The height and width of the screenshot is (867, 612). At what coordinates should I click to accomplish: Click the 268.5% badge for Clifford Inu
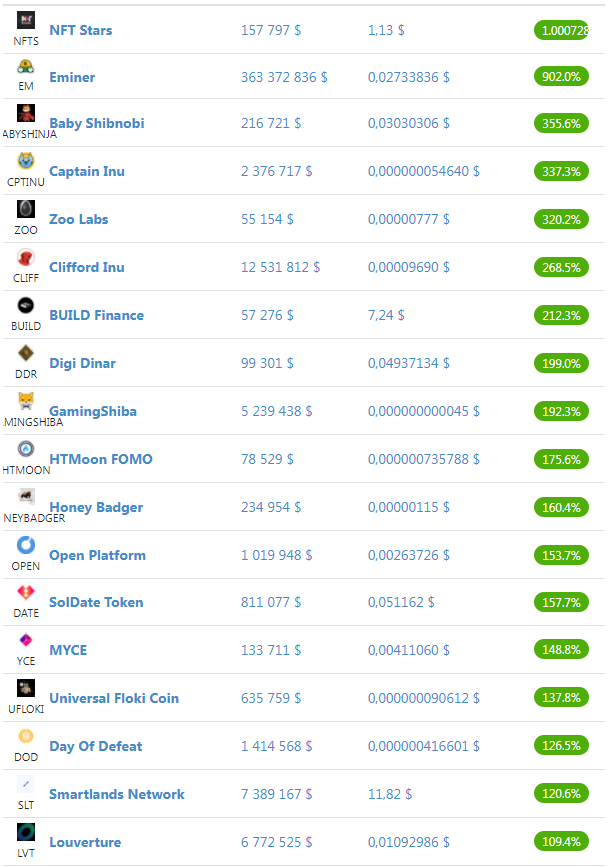[561, 268]
